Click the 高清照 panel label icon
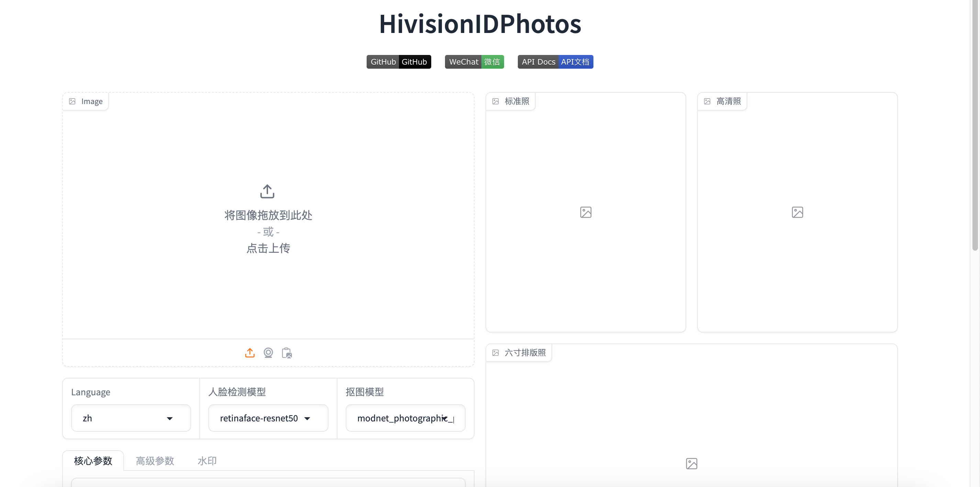Image resolution: width=980 pixels, height=487 pixels. click(707, 101)
